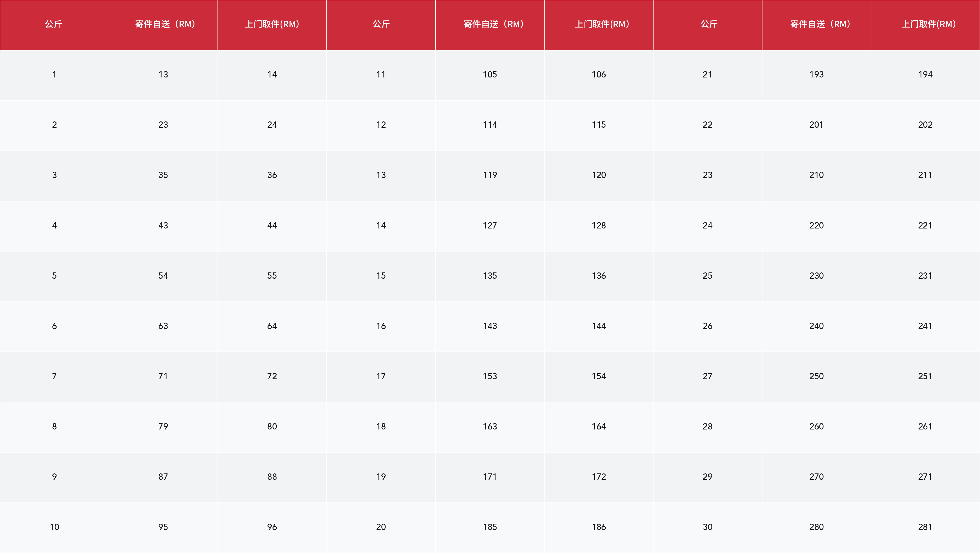Select the cell with value 194

point(925,75)
